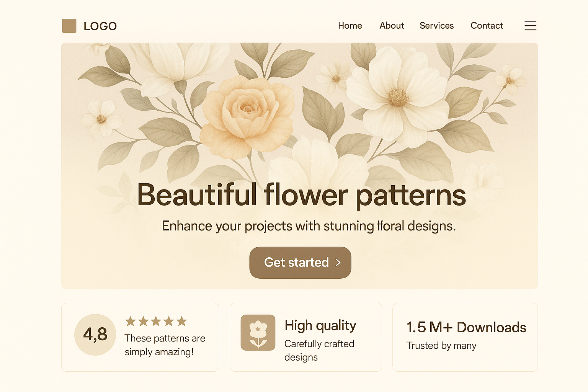Click the peach rose in hero image
Image resolution: width=588 pixels, height=392 pixels.
[x=248, y=115]
